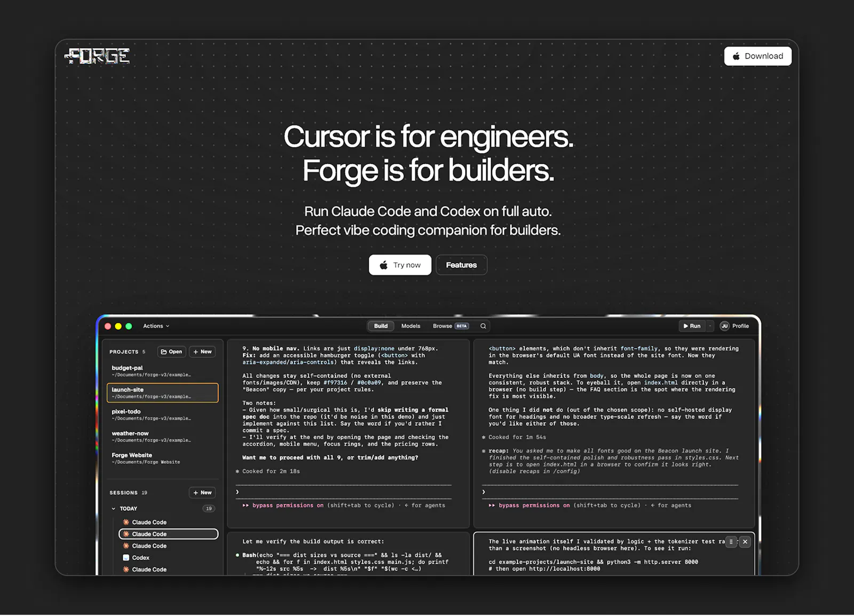This screenshot has height=616, width=854.
Task: Select the weather-now project
Action: pos(162,437)
